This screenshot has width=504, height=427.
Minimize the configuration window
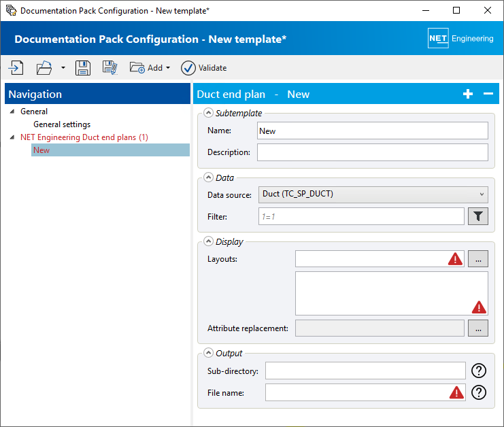click(426, 10)
